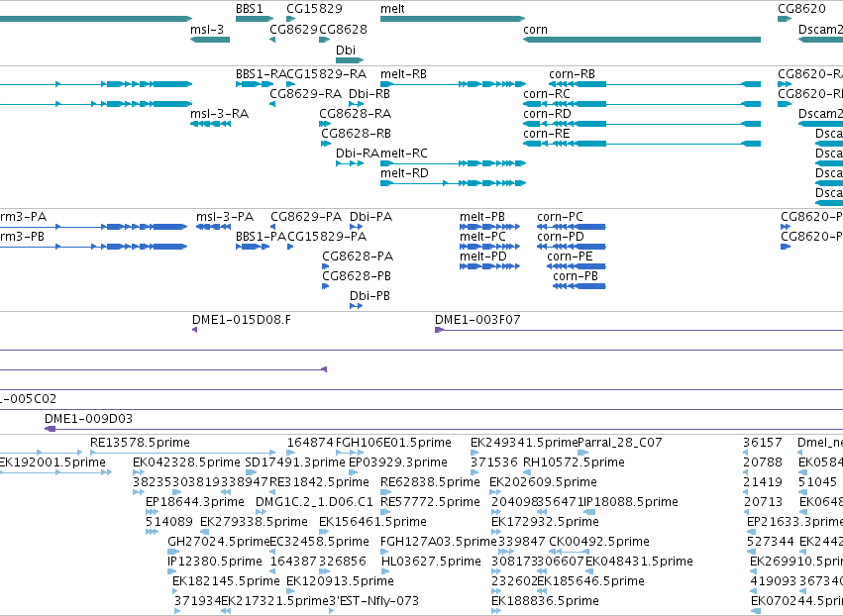Click the melt-PD protein label
843x616 pixels.
tap(482, 257)
